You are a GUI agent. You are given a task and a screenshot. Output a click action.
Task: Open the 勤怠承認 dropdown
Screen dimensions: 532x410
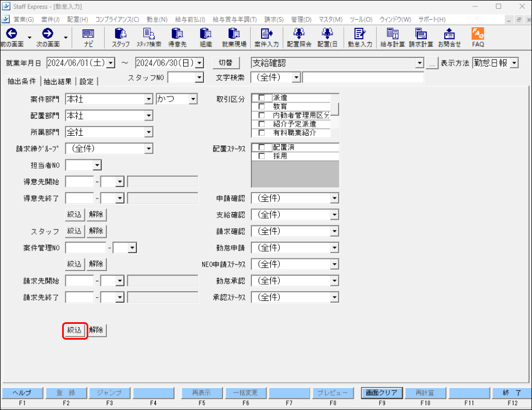pos(335,281)
